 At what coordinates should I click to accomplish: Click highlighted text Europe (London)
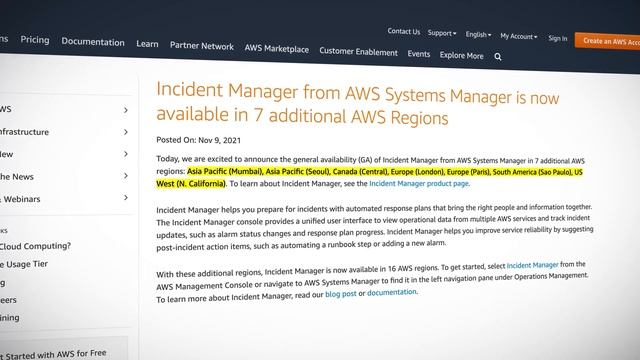(417, 172)
